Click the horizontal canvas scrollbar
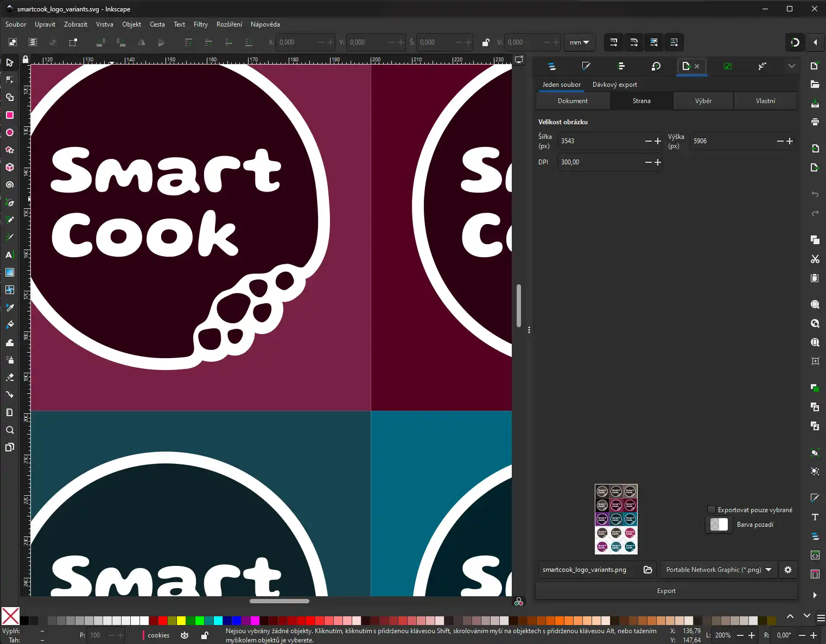826x644 pixels. pyautogui.click(x=279, y=601)
